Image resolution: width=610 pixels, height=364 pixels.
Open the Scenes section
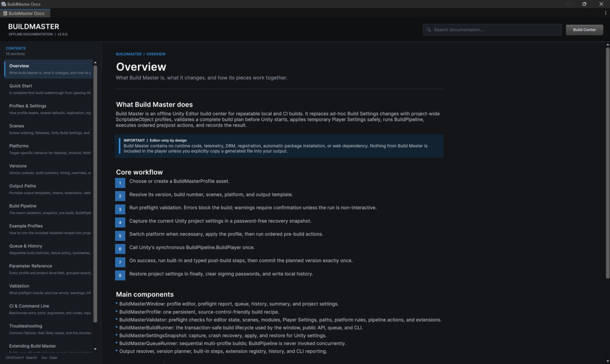tap(48, 129)
